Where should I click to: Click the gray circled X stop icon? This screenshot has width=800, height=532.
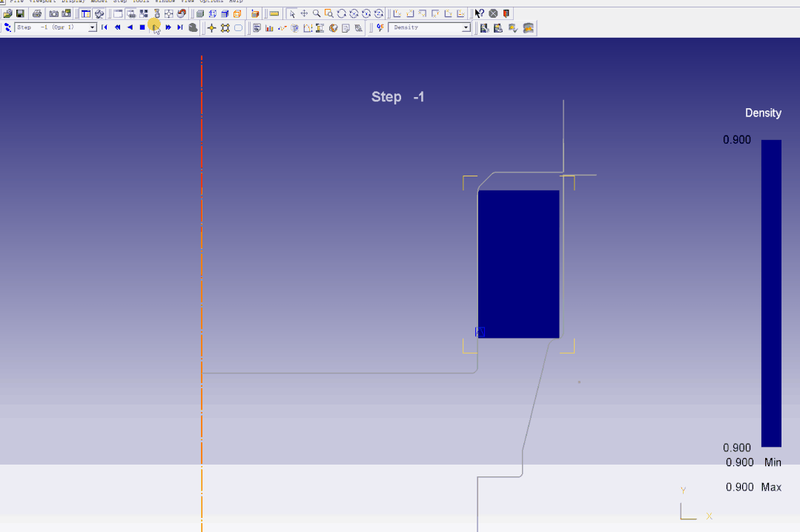point(493,14)
